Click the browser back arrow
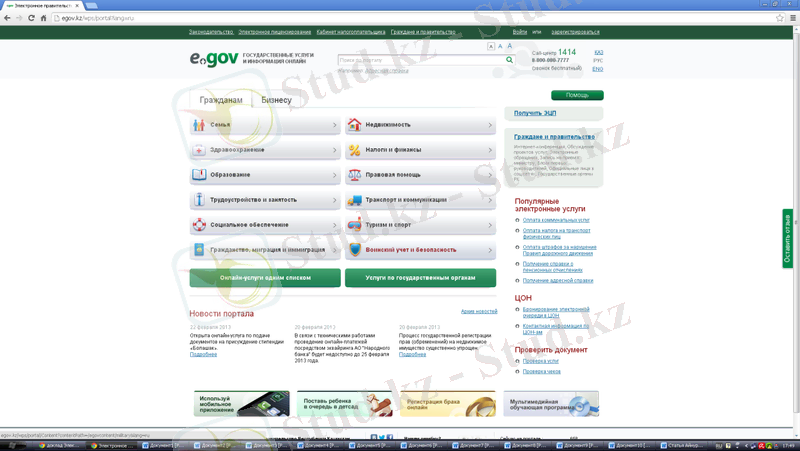 tap(7, 18)
